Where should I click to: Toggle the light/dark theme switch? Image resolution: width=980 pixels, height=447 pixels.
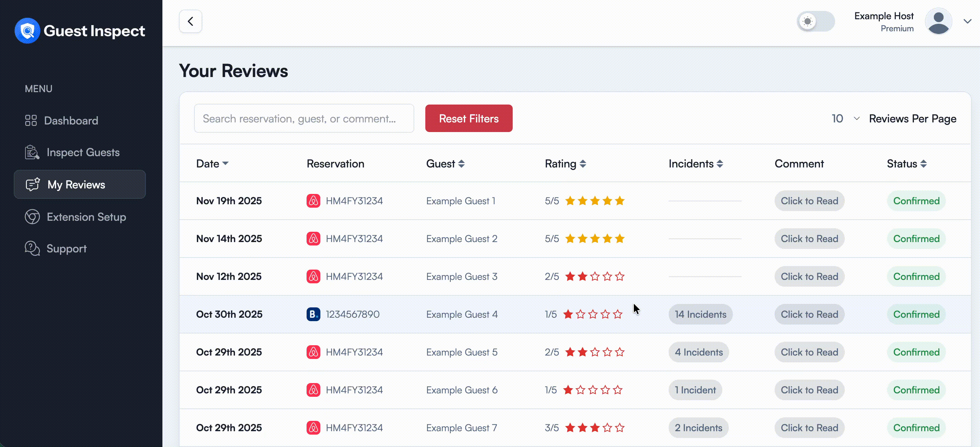click(816, 22)
